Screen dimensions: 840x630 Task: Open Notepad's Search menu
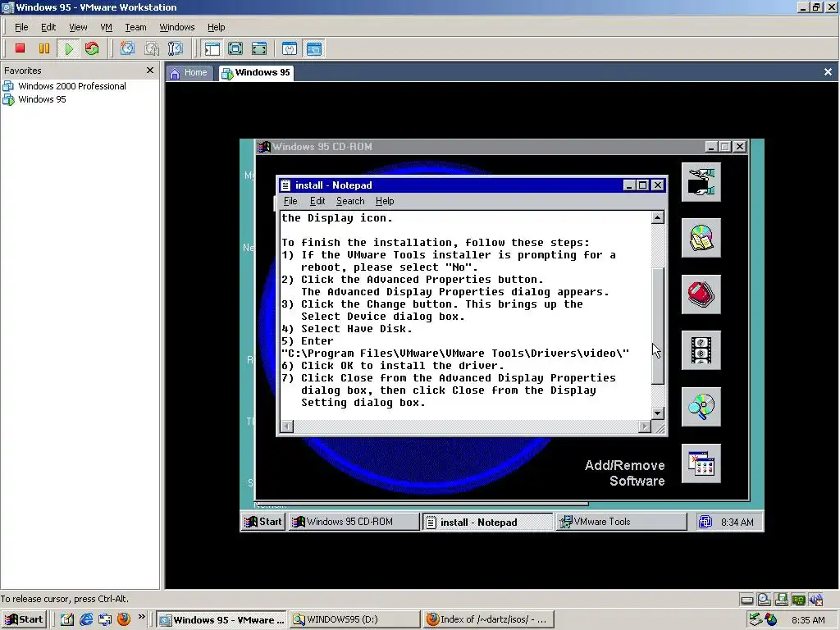click(350, 201)
